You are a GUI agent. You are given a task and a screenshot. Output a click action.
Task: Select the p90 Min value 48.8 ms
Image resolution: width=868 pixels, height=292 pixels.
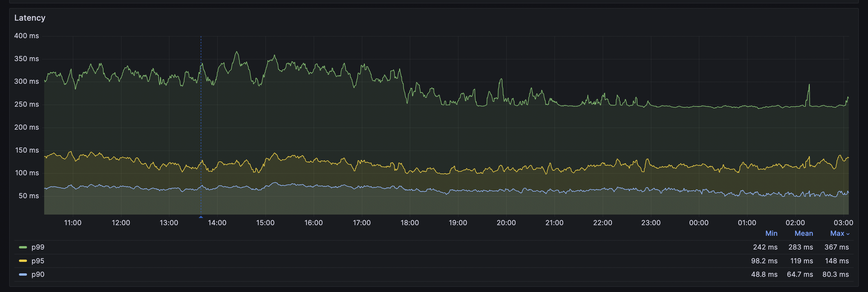coord(765,274)
